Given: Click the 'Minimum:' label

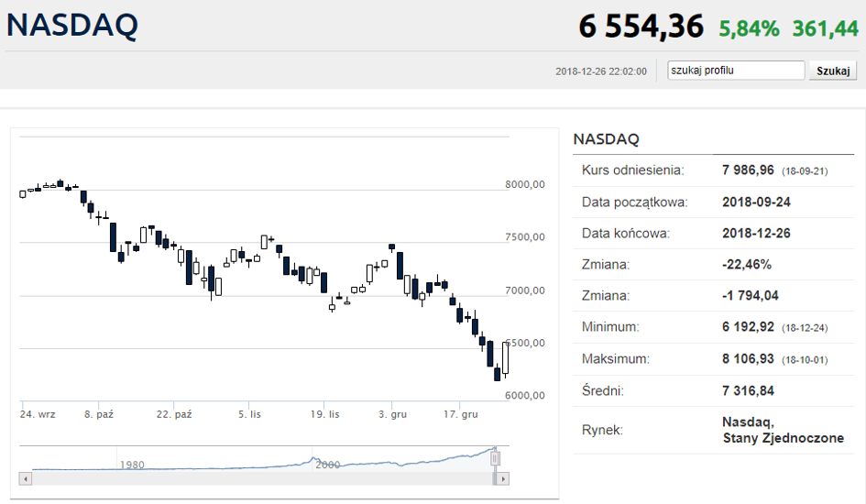Looking at the screenshot, I should pyautogui.click(x=610, y=327).
